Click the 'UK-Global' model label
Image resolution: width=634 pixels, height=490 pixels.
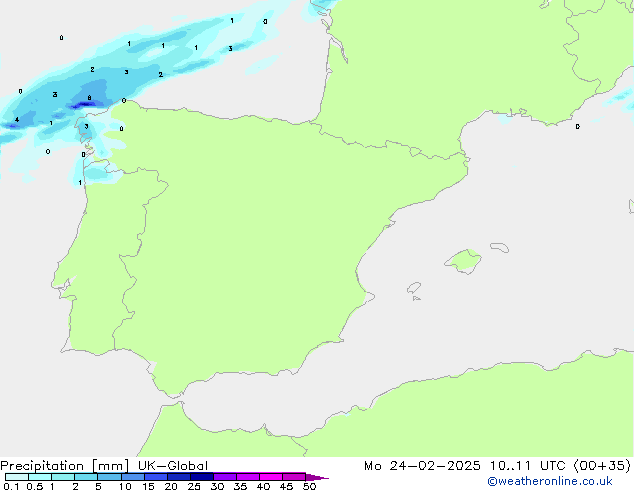click(x=173, y=466)
